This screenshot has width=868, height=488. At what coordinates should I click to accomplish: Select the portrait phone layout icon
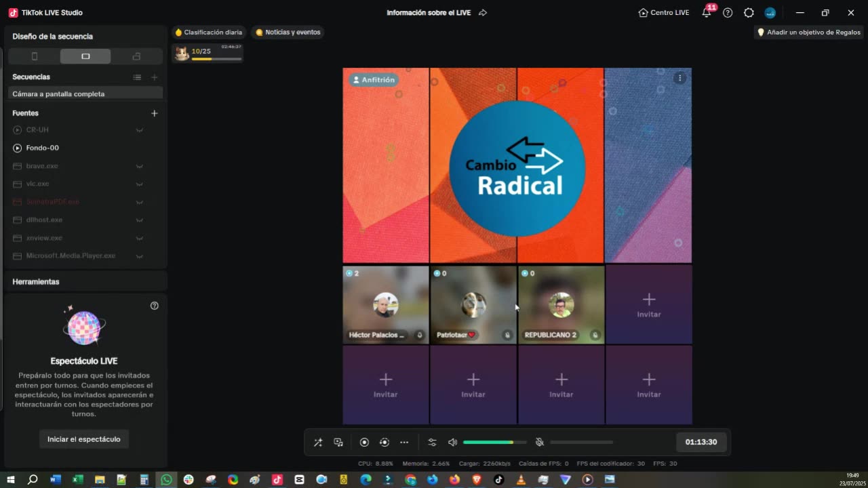click(x=35, y=56)
